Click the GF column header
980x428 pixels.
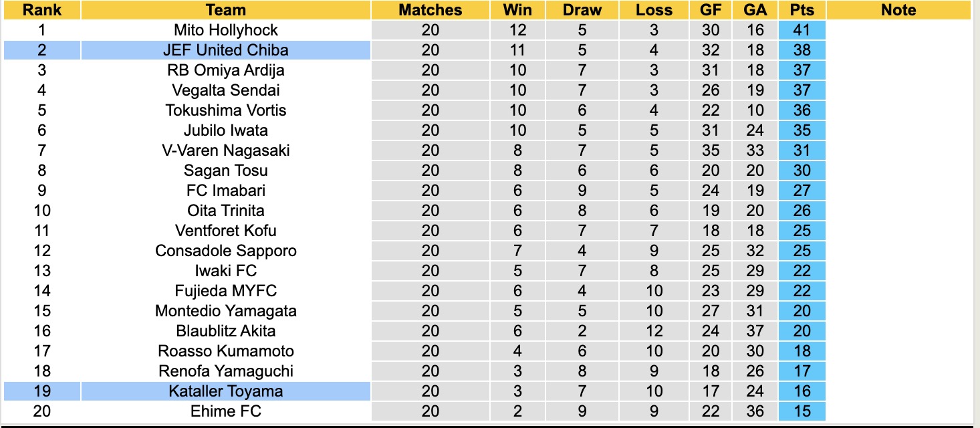(711, 10)
